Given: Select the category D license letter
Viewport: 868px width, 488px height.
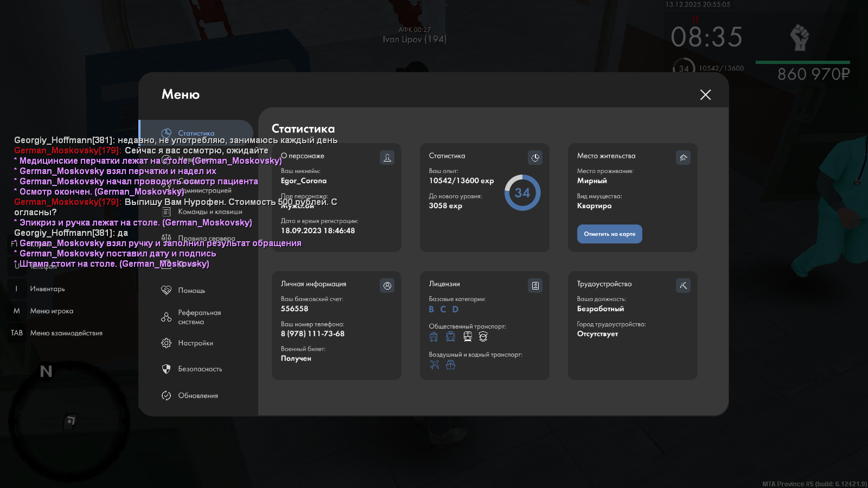Looking at the screenshot, I should click(x=455, y=309).
